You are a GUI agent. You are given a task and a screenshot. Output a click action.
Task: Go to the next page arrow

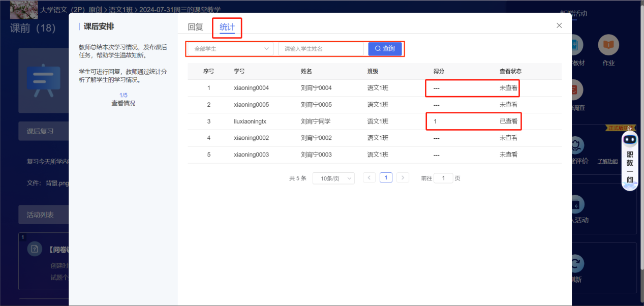pyautogui.click(x=403, y=178)
